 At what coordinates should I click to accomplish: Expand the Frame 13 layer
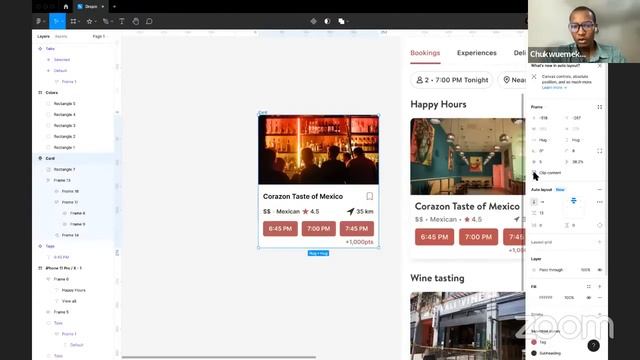[48, 180]
